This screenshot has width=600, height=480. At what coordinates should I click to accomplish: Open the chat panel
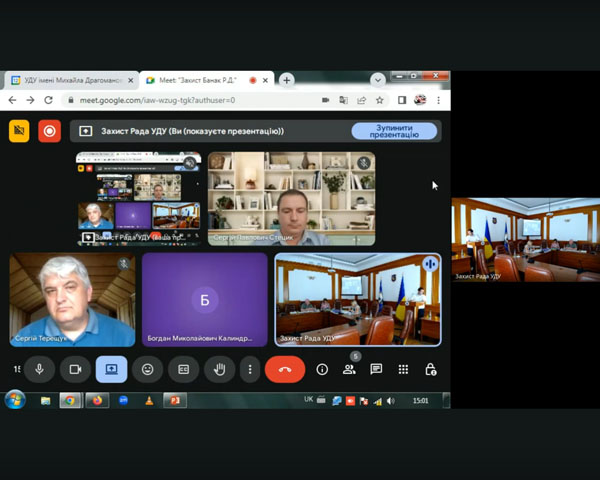point(376,369)
